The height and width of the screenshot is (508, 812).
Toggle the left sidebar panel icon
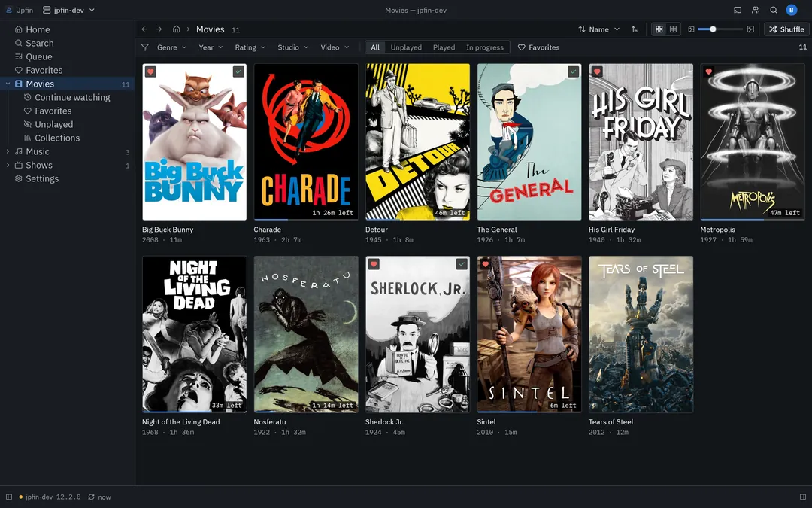coord(9,497)
